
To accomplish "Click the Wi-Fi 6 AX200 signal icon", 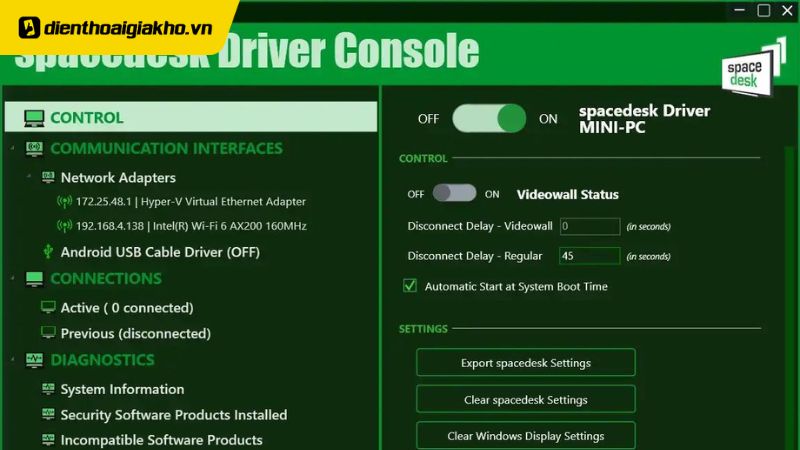I will tap(64, 226).
